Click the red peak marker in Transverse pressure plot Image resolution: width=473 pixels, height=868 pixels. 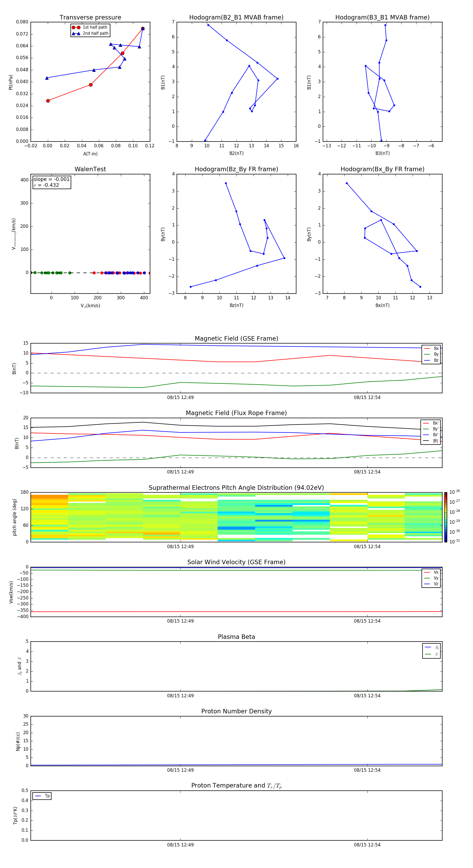click(143, 29)
